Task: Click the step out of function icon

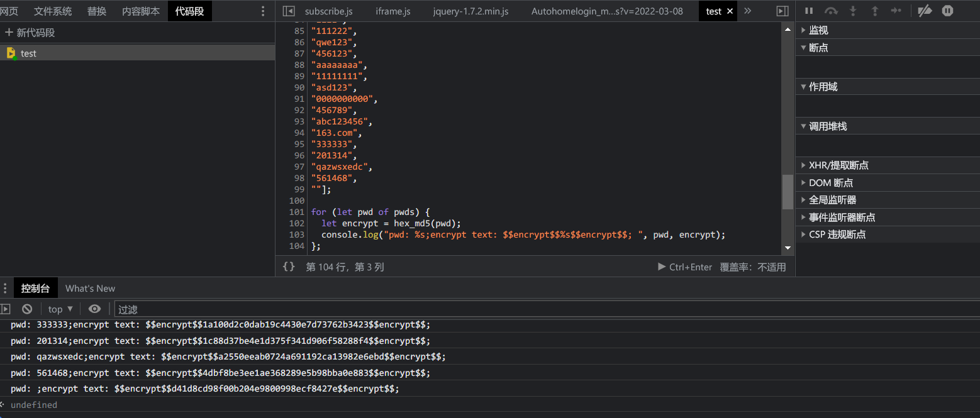Action: tap(874, 11)
